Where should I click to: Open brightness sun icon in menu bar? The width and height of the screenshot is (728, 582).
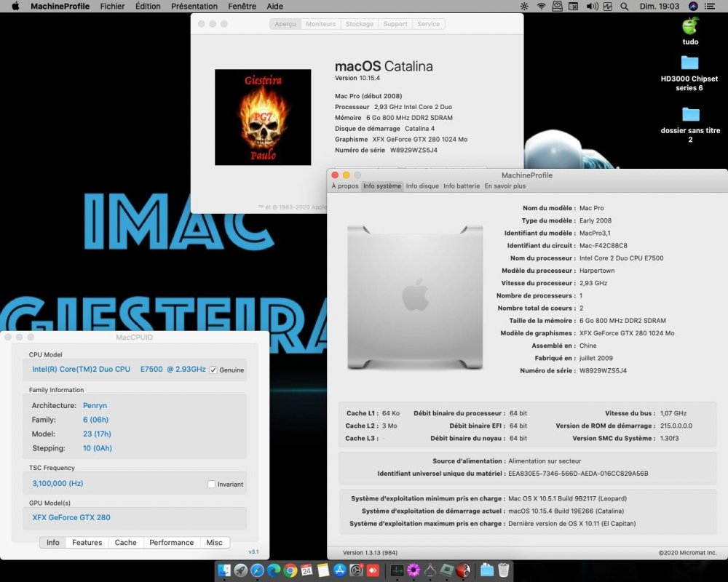tap(524, 6)
